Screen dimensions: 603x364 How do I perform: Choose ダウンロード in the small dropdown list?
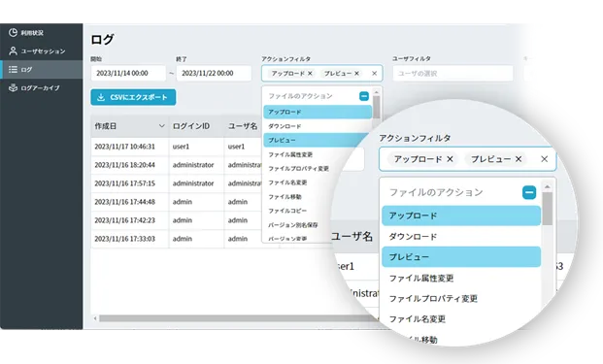318,126
